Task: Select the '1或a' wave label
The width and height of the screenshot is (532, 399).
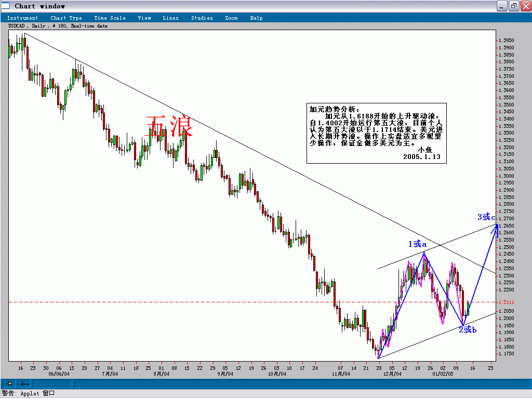Action: (x=417, y=244)
